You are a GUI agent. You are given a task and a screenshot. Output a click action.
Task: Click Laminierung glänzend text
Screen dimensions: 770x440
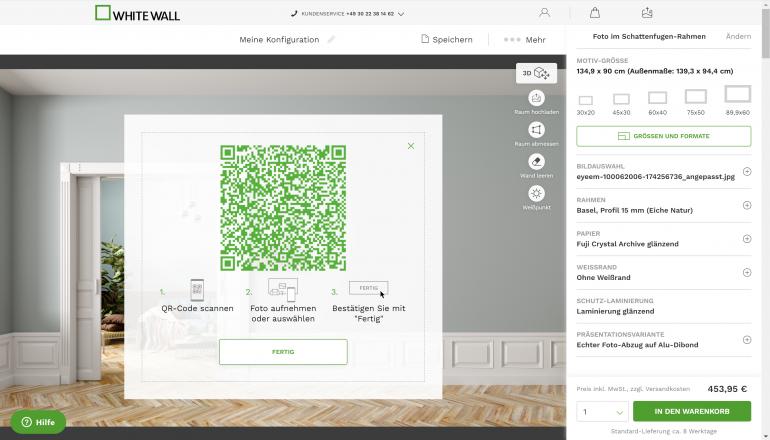pyautogui.click(x=615, y=311)
